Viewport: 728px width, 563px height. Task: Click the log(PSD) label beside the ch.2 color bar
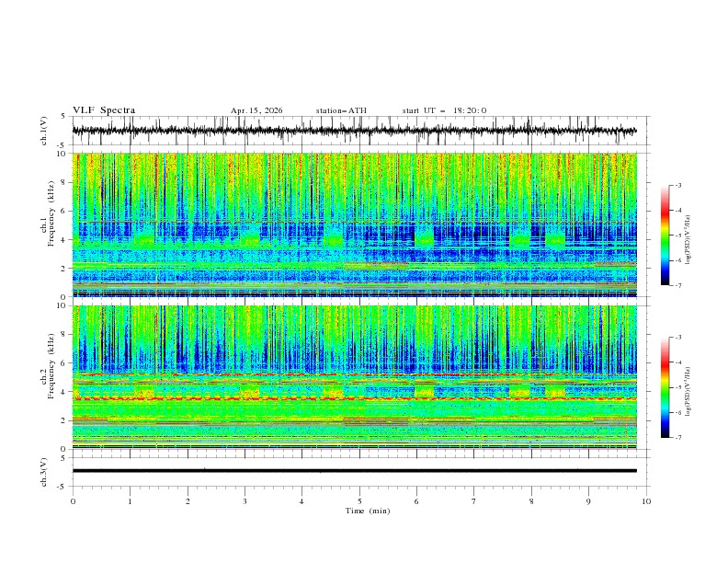coord(688,391)
